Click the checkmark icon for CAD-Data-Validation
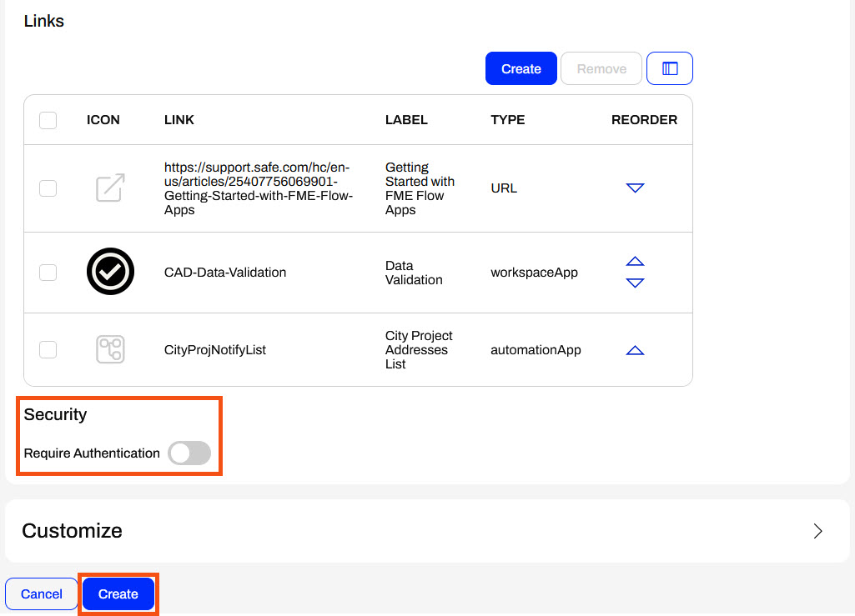Image resolution: width=855 pixels, height=616 pixels. 110,272
